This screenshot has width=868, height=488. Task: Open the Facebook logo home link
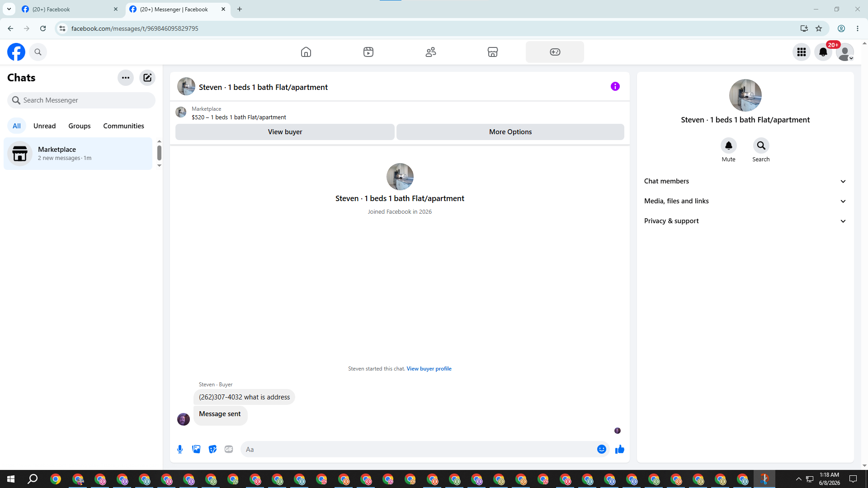(x=16, y=52)
